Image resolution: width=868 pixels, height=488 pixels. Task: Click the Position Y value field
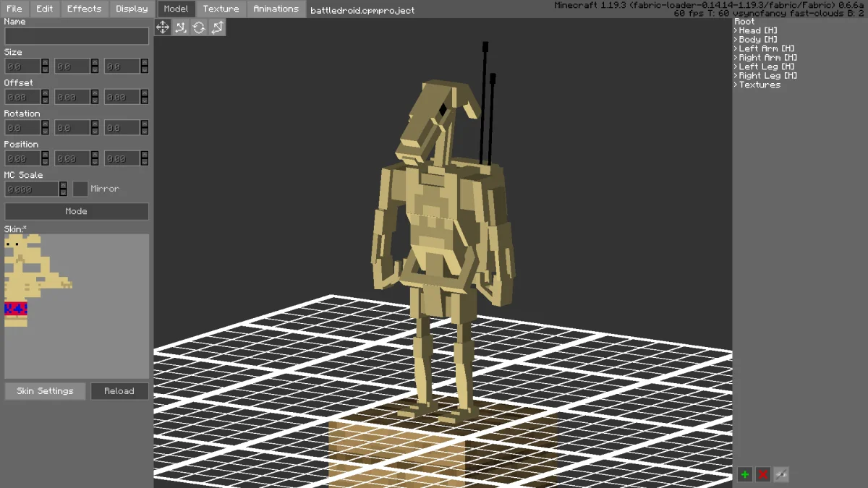click(x=72, y=158)
